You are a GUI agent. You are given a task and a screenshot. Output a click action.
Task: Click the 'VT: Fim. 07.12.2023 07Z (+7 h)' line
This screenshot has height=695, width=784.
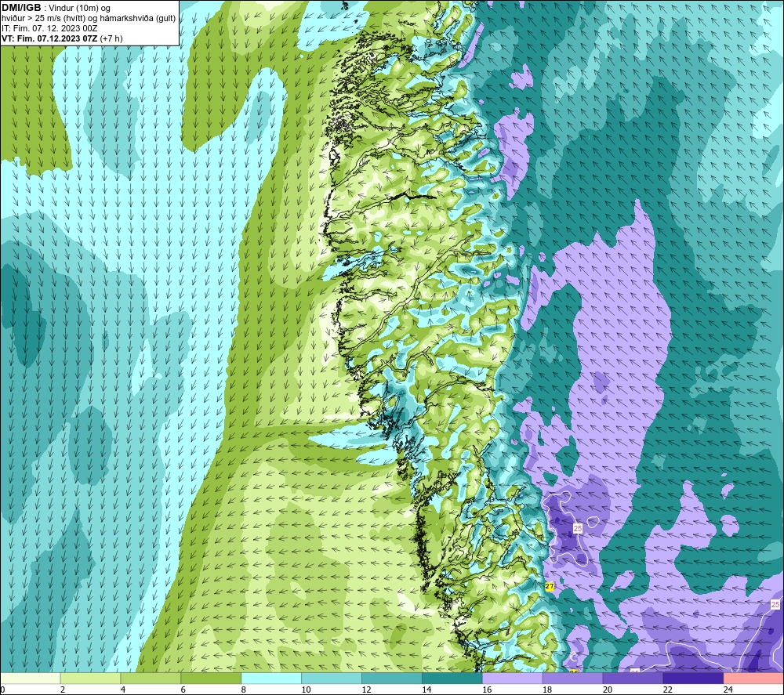[62, 38]
